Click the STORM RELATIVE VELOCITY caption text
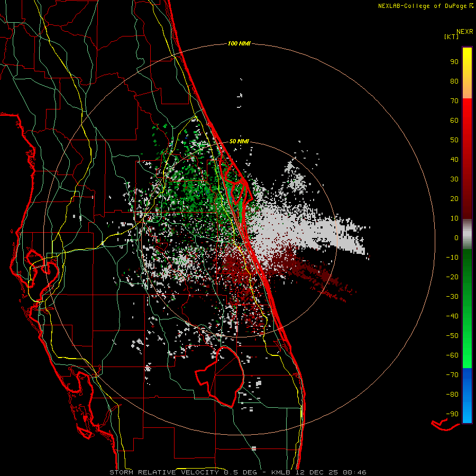Image resolution: width=476 pixels, height=476 pixels. (x=164, y=472)
